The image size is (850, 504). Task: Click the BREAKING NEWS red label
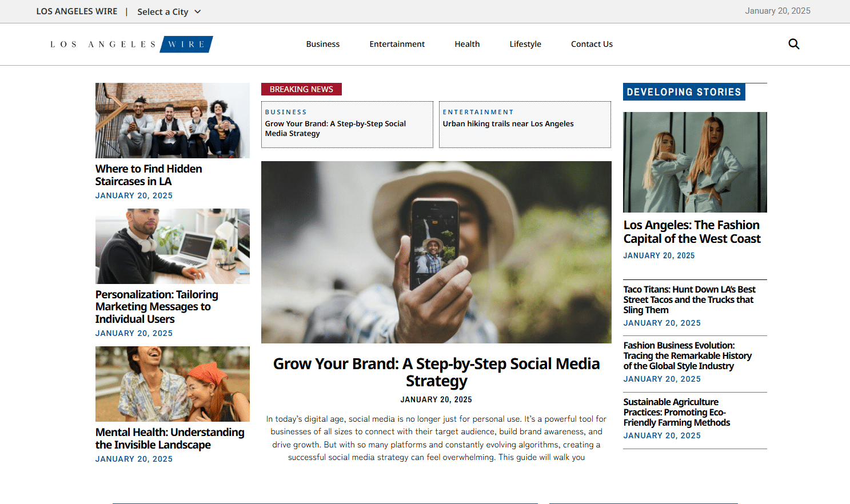pos(301,89)
